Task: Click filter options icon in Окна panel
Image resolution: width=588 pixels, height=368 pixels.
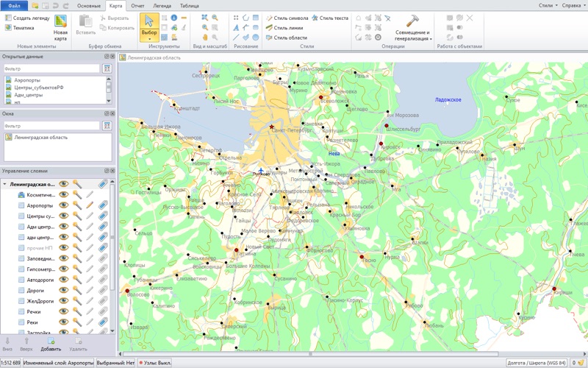Action: point(107,125)
